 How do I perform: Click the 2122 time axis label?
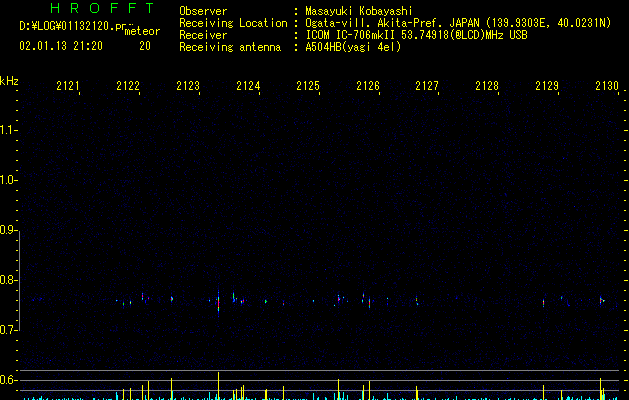tap(128, 86)
